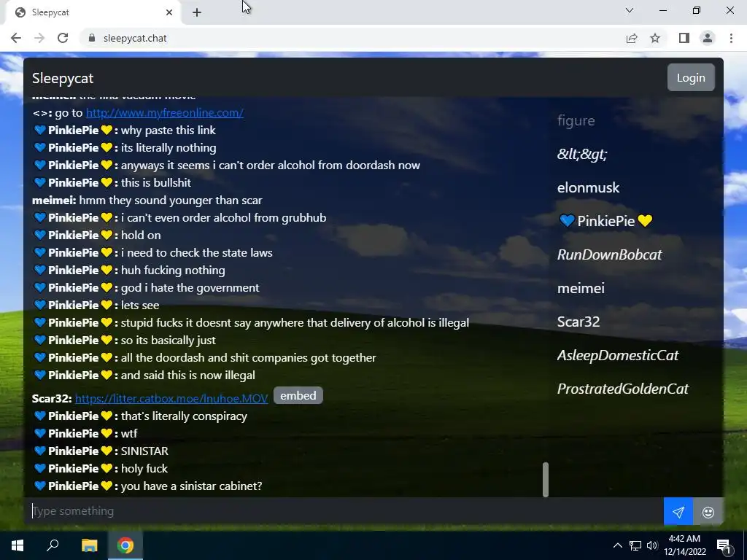Close the Sleepycat tab
The width and height of the screenshot is (747, 560).
click(169, 12)
